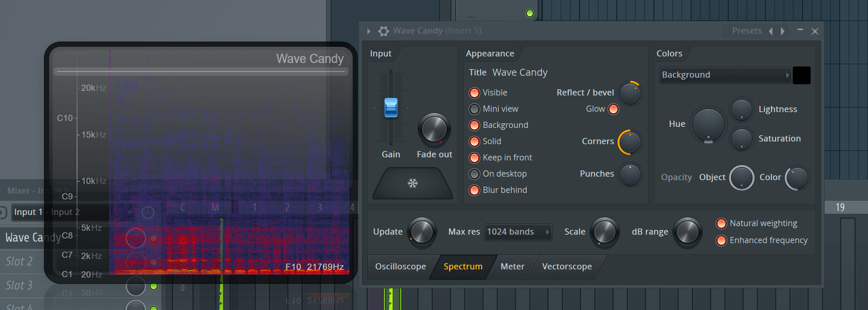Click the plugin menu arrow beside the gear

(369, 31)
